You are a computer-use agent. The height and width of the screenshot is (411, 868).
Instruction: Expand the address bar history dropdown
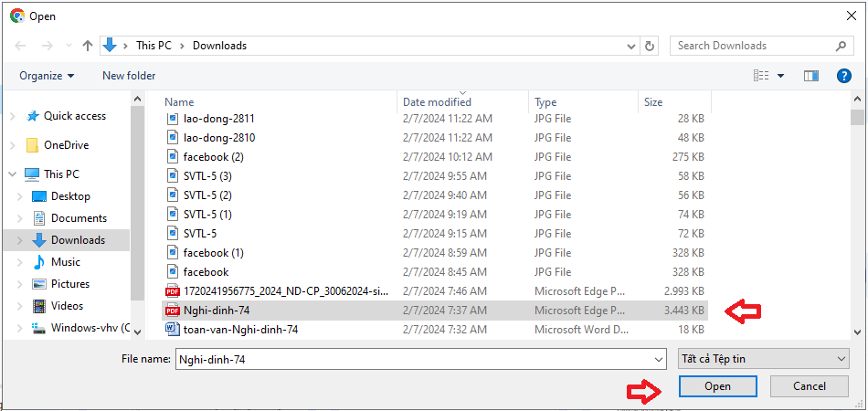click(x=631, y=46)
